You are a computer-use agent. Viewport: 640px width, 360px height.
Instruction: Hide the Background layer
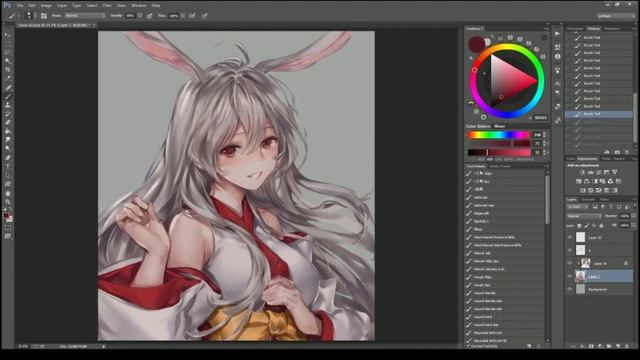pyautogui.click(x=569, y=289)
